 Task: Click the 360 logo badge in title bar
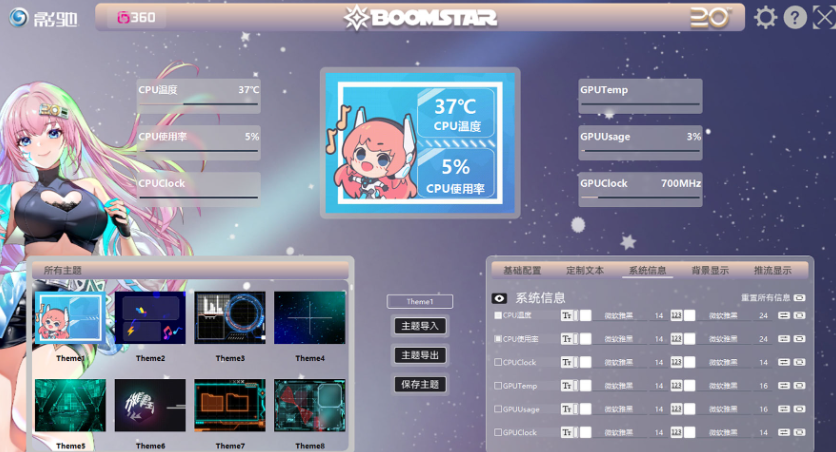point(136,18)
